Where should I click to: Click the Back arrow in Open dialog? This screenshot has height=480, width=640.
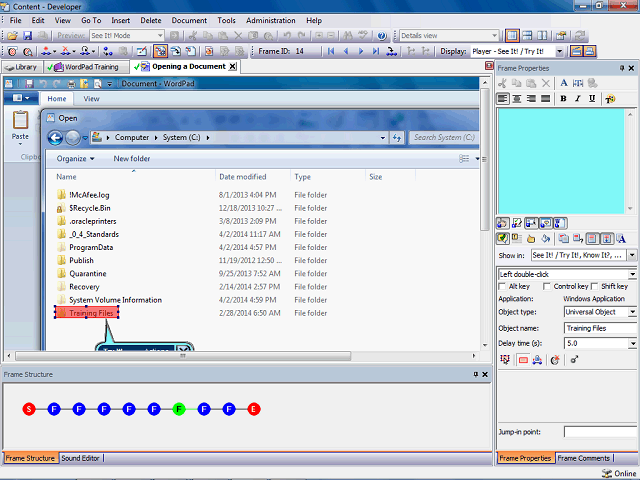click(x=56, y=138)
